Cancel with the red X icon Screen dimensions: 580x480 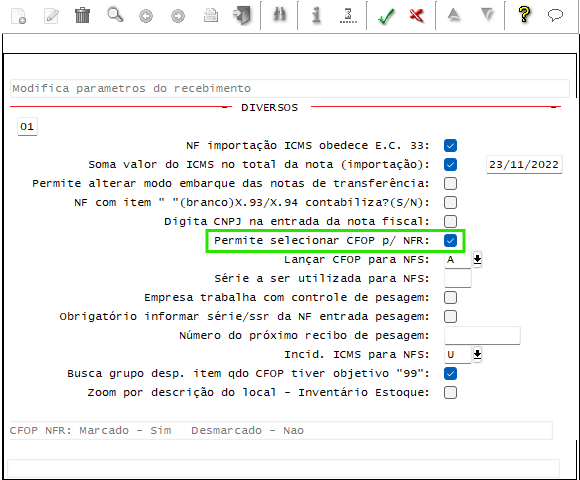pos(417,16)
